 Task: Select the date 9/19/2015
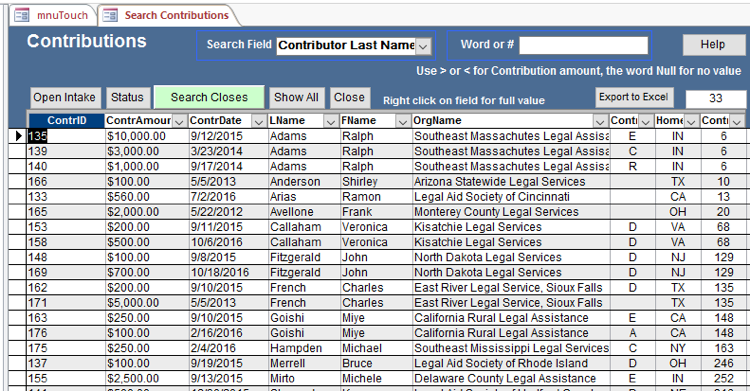coord(228,364)
